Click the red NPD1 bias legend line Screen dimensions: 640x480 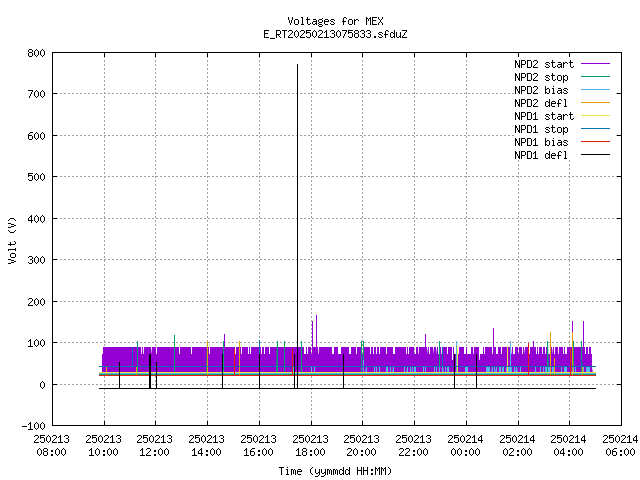596,142
